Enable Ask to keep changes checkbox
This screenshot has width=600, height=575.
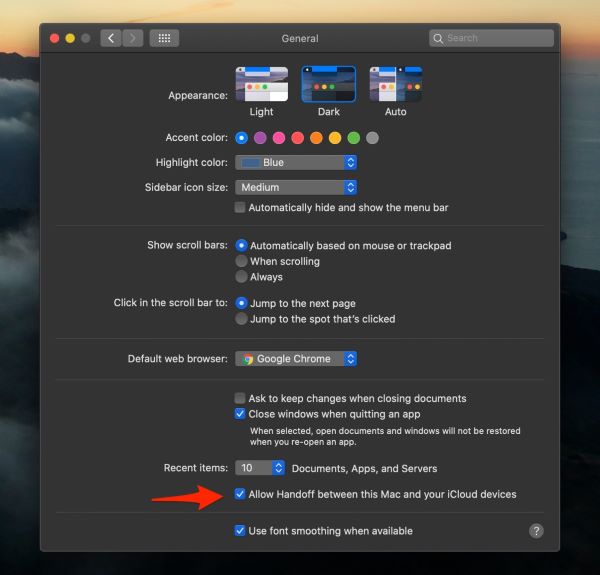240,398
